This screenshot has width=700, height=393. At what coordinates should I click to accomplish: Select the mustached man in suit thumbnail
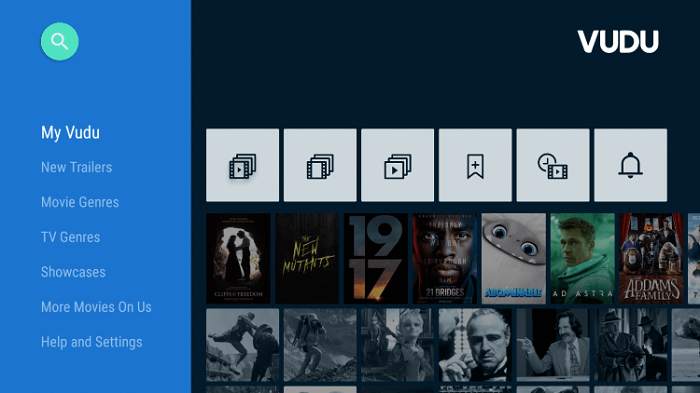[553, 345]
